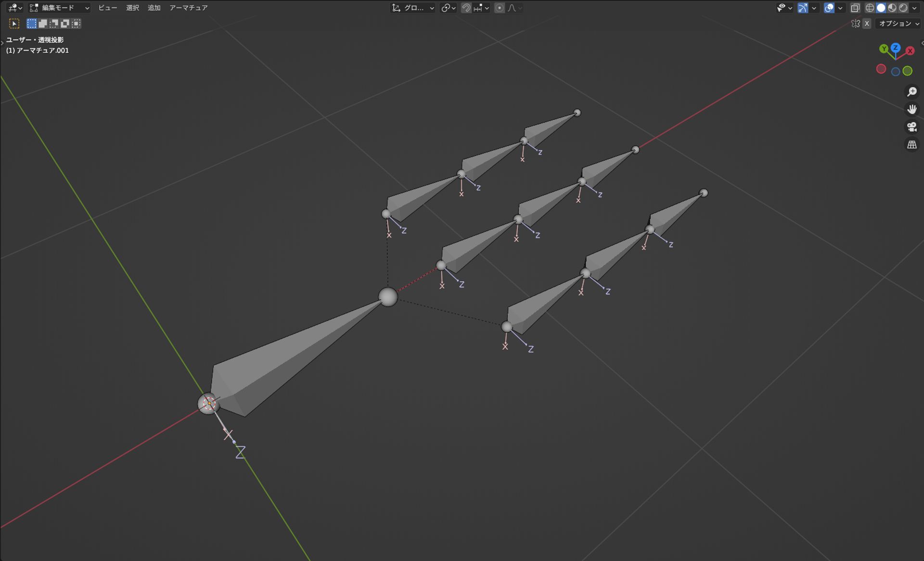Open the transform pivot point dropdown
The image size is (924, 561).
(447, 8)
